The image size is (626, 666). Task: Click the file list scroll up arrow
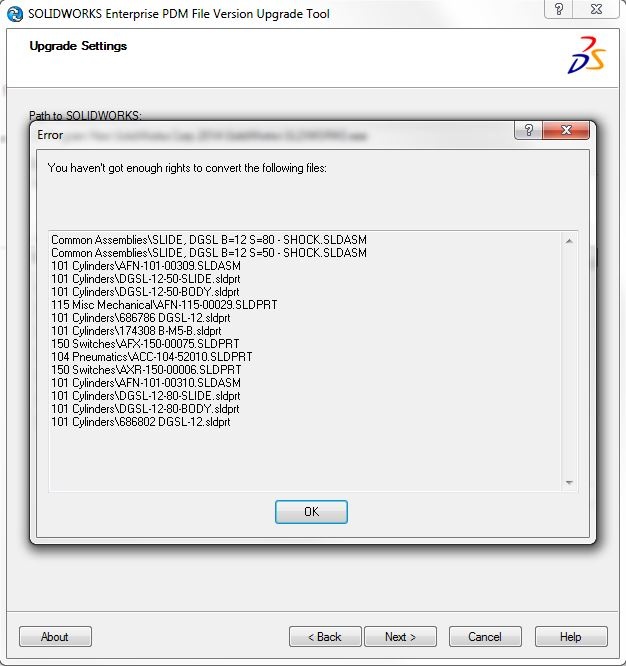(x=569, y=241)
